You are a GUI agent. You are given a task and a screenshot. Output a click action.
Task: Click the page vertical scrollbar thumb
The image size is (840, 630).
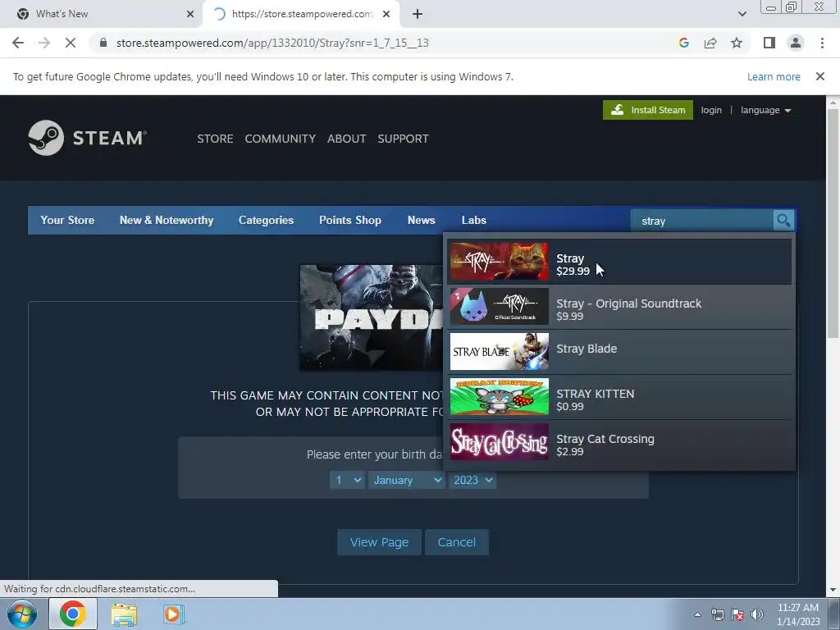coord(833,222)
